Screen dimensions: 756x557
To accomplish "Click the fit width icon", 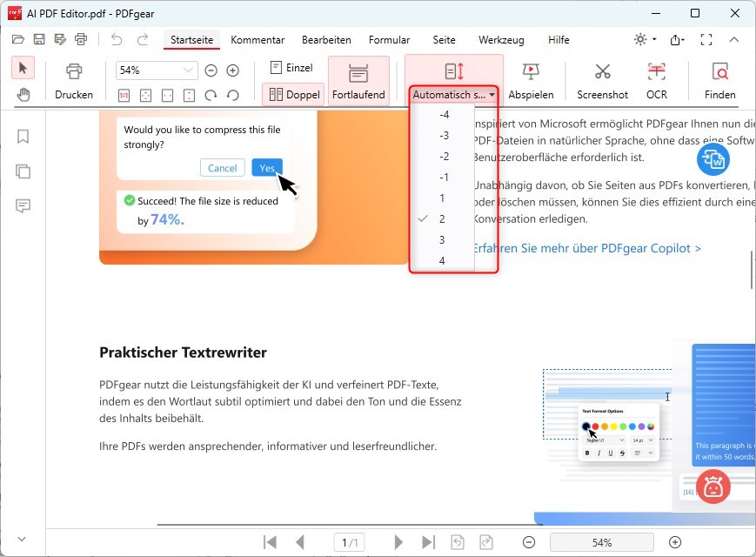I will tap(167, 96).
